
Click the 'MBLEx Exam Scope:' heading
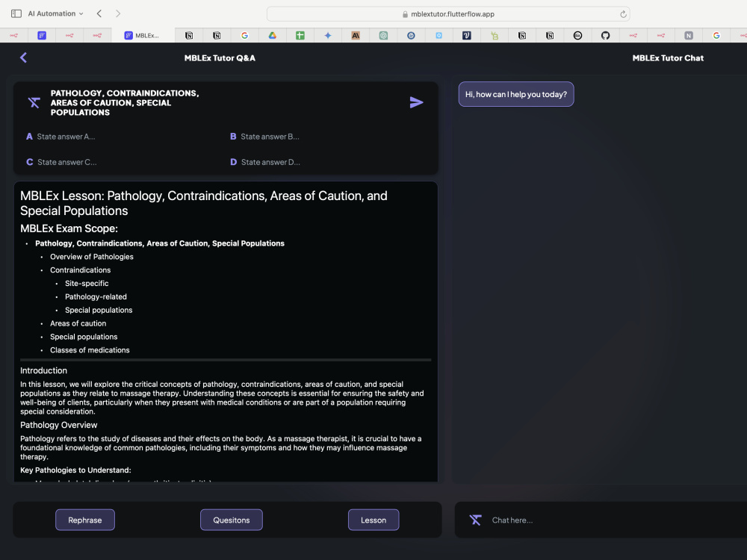69,228
